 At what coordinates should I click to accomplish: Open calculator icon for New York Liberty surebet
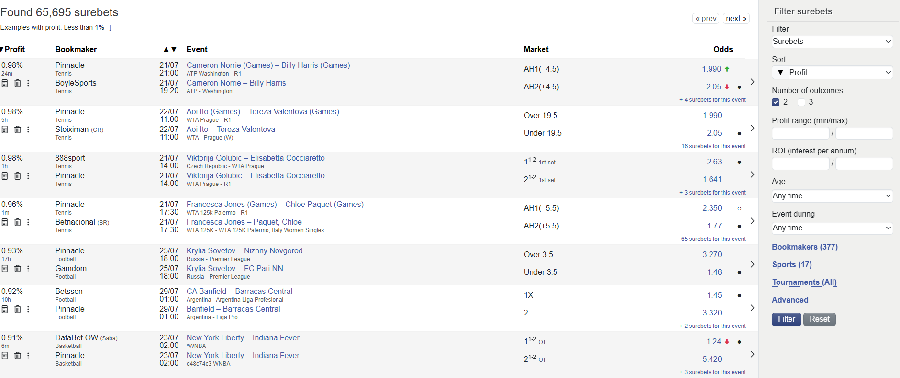point(5,356)
